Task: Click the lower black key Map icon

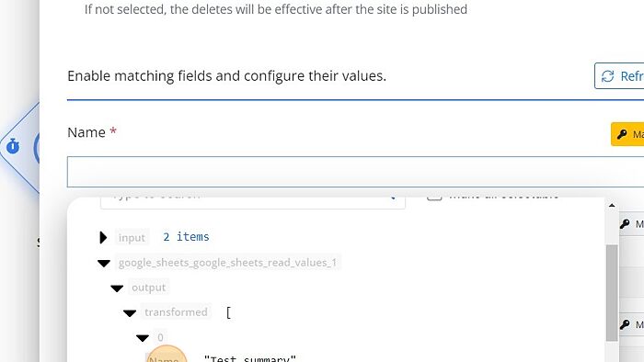Action: pos(625,324)
